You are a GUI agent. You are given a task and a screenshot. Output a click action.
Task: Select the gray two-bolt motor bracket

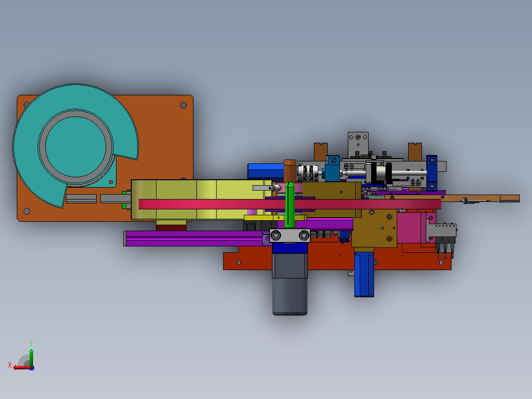(x=290, y=236)
